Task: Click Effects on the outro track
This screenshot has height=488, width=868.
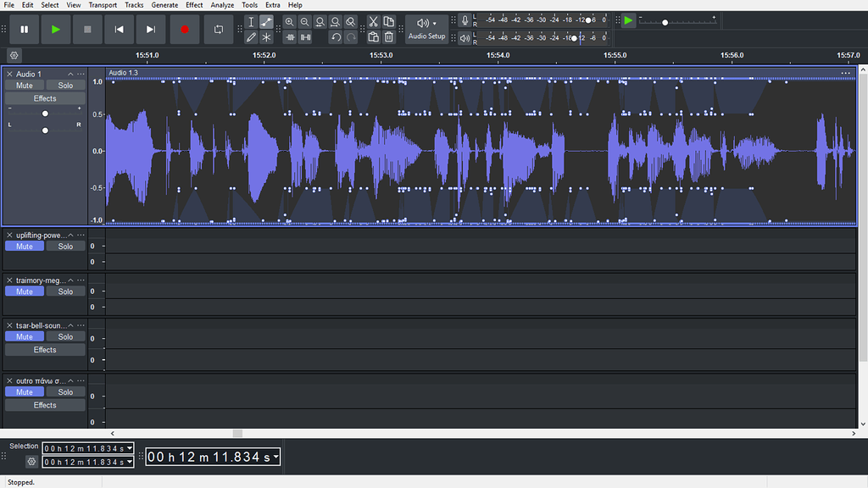Action: tap(44, 404)
